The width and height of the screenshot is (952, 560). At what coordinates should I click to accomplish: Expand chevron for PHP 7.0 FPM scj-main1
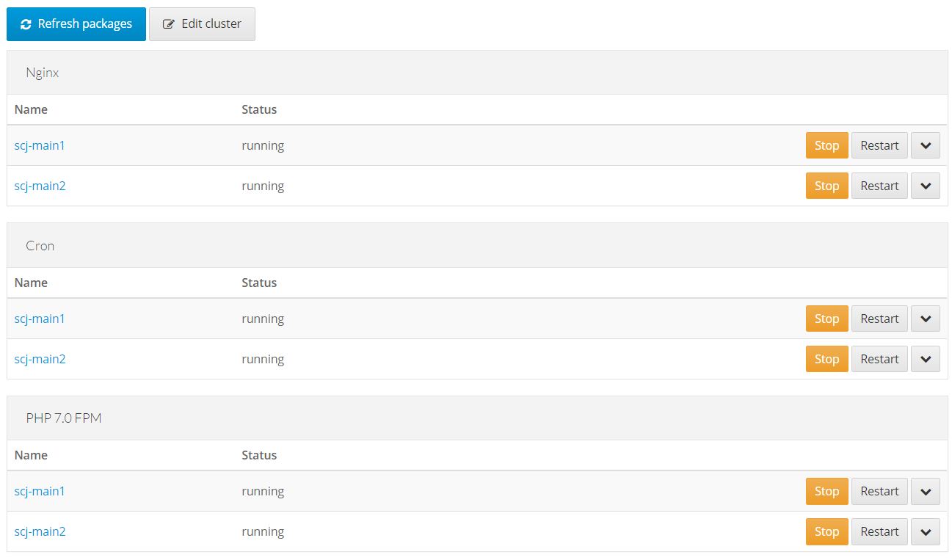tap(926, 491)
